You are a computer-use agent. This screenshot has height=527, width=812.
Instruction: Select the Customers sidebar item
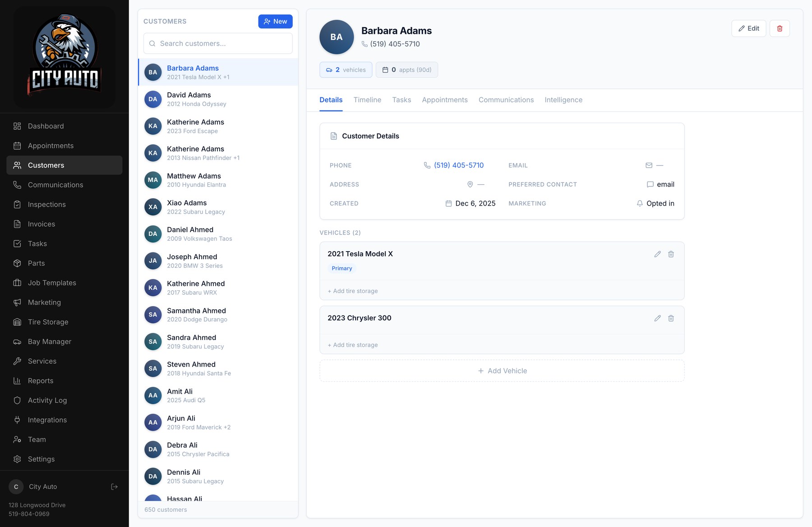tap(65, 165)
